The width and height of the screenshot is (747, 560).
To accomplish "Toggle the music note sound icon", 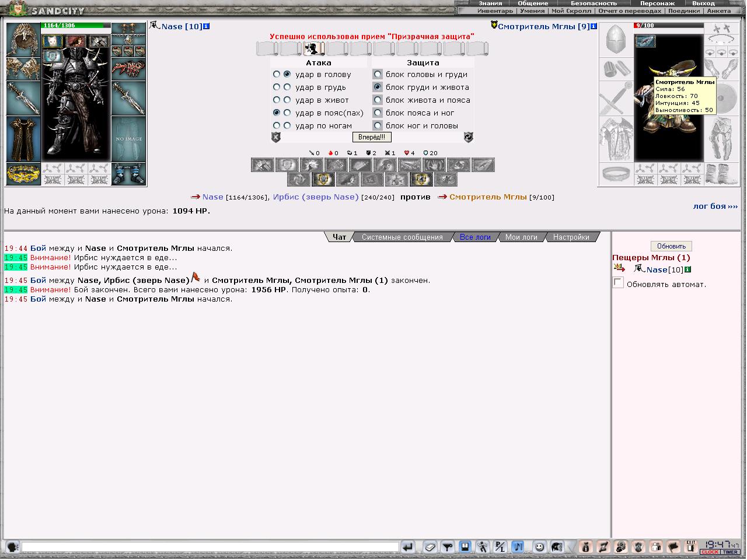I will tap(518, 547).
